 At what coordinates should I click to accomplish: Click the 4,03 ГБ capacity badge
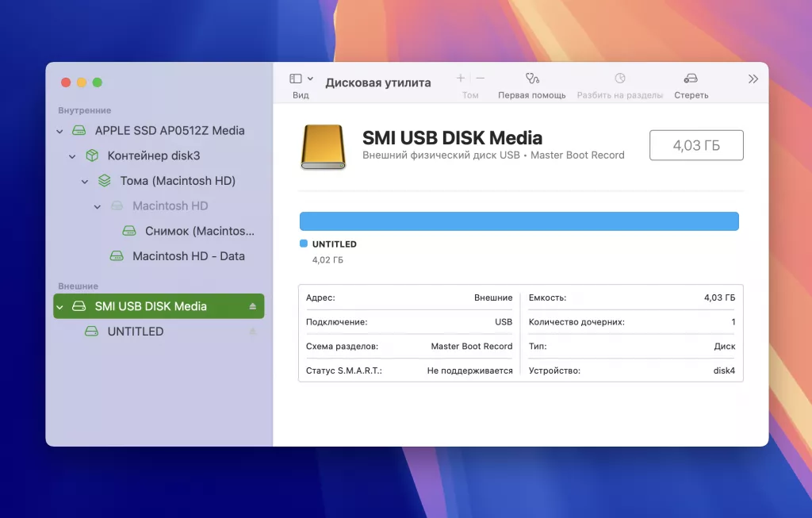point(696,145)
